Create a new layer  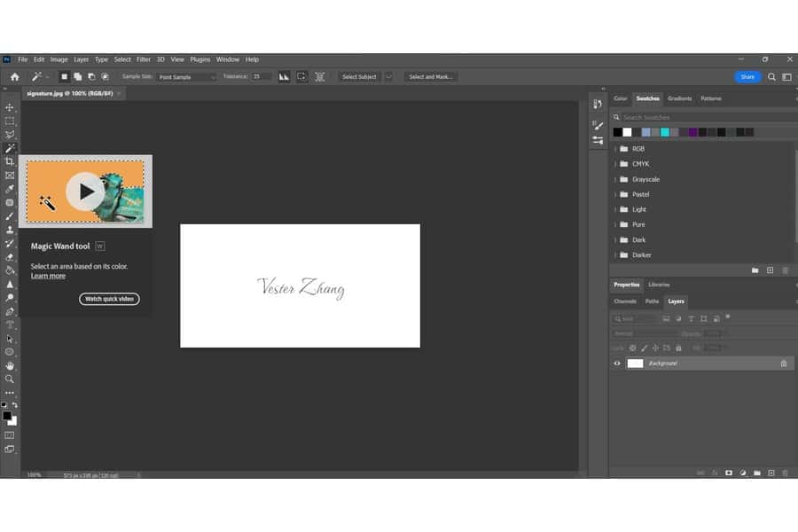[x=771, y=473]
